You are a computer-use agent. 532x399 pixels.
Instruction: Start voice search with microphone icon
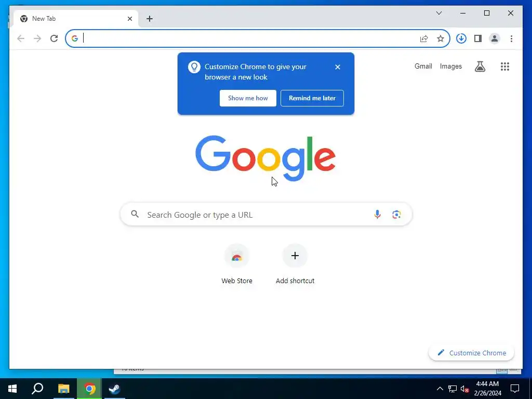(x=377, y=214)
